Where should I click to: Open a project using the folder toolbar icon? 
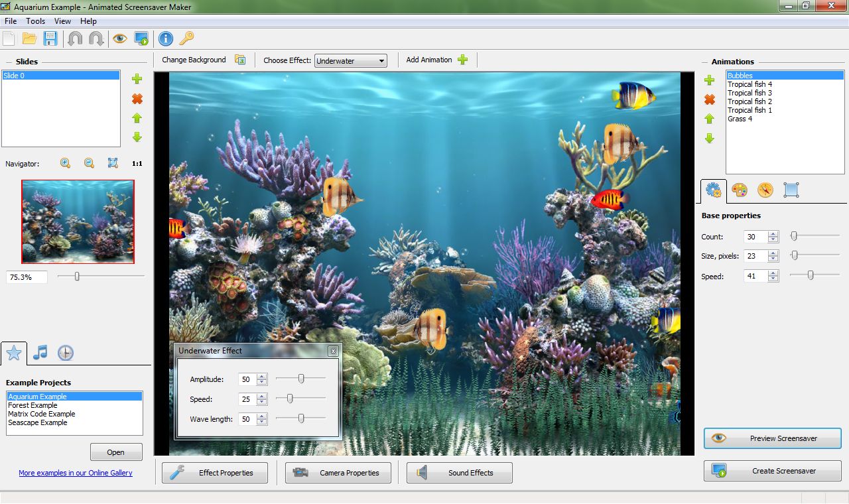point(29,38)
